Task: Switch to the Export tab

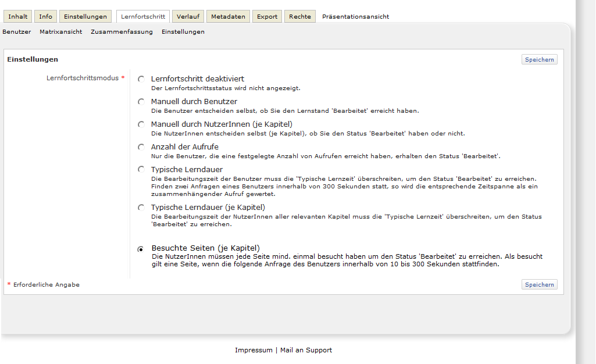Action: (267, 17)
